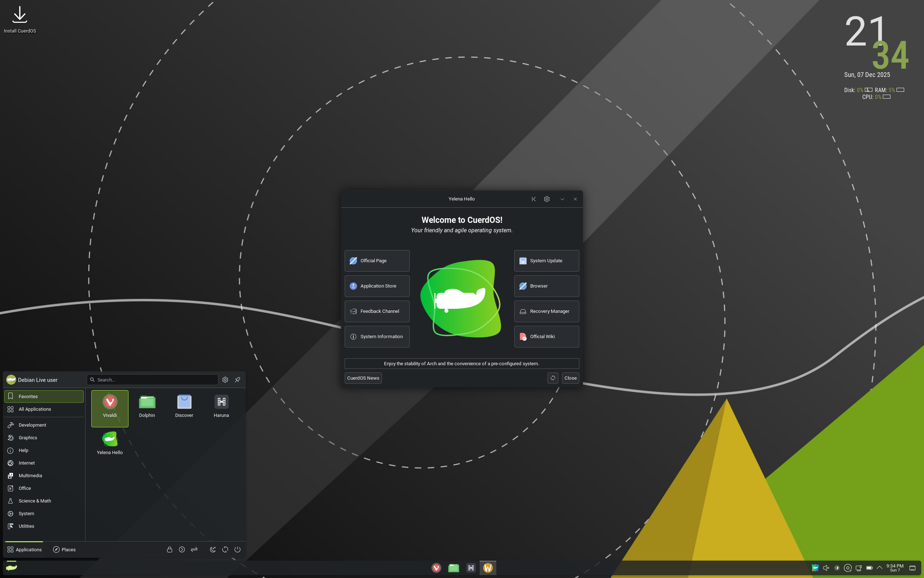Open the brightness tray icon
Screen dimensions: 924x578
coord(837,568)
